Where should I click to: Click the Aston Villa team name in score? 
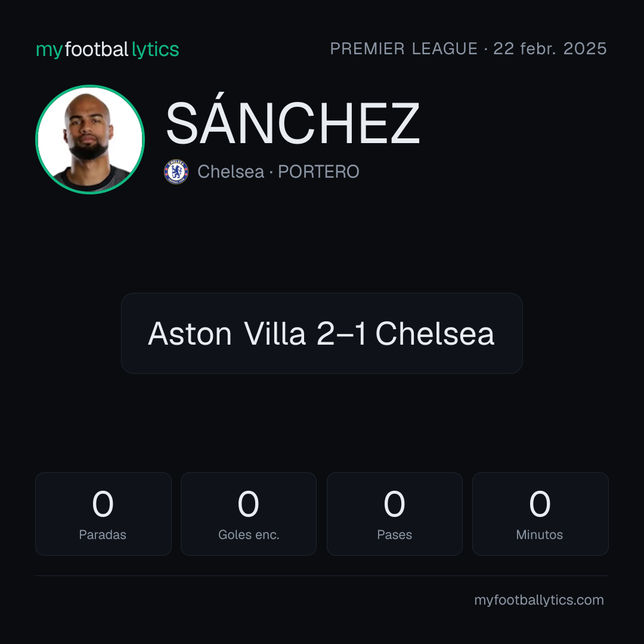[x=227, y=333]
